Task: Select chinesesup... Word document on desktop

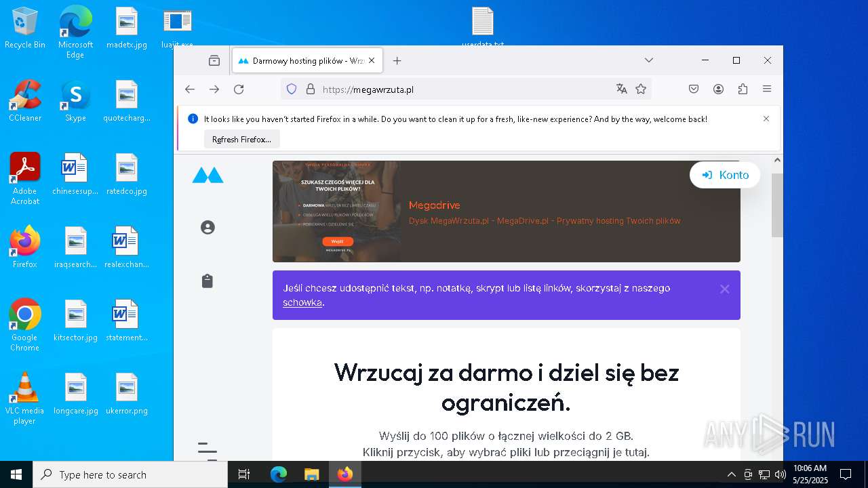Action: click(x=75, y=174)
